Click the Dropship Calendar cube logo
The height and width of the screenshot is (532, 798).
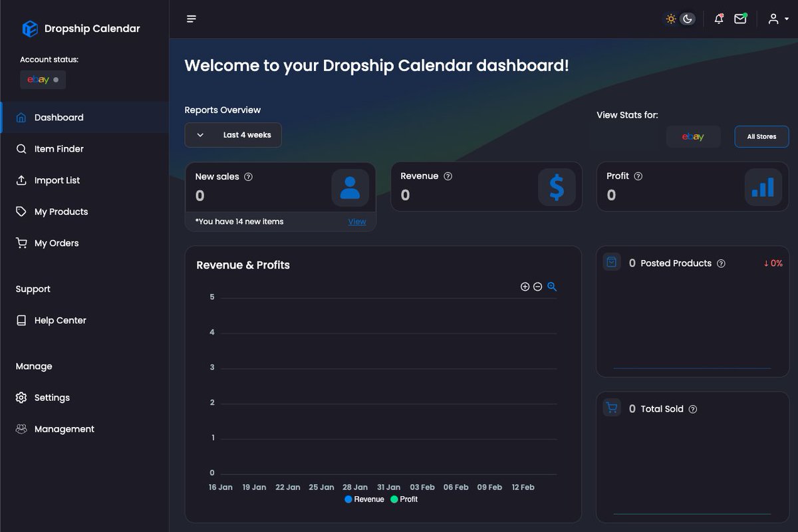click(x=30, y=29)
